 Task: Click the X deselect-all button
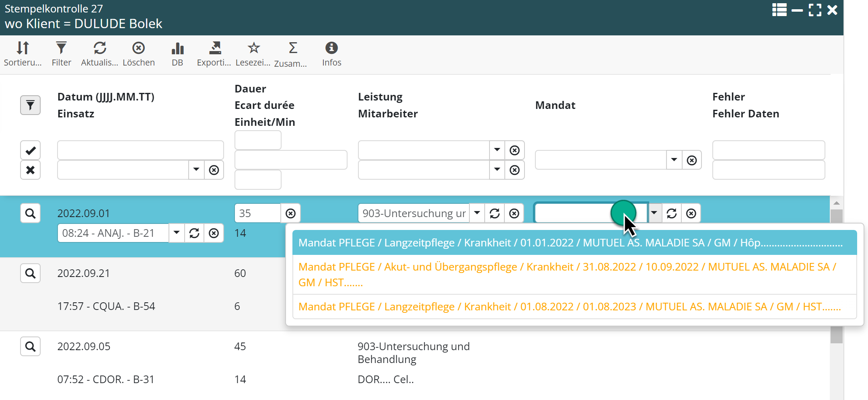(x=30, y=170)
